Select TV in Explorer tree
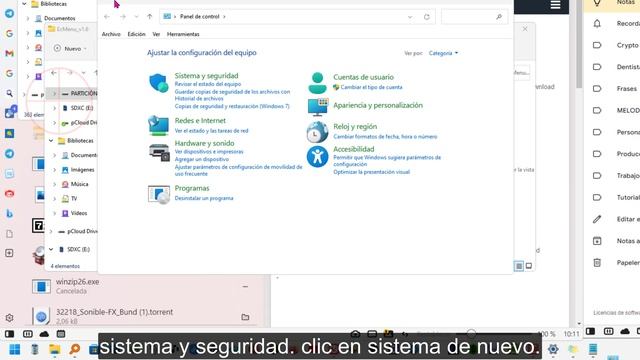 point(74,199)
